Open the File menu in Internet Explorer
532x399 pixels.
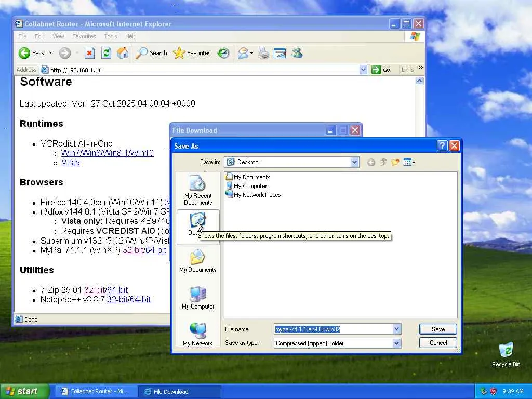[22, 36]
